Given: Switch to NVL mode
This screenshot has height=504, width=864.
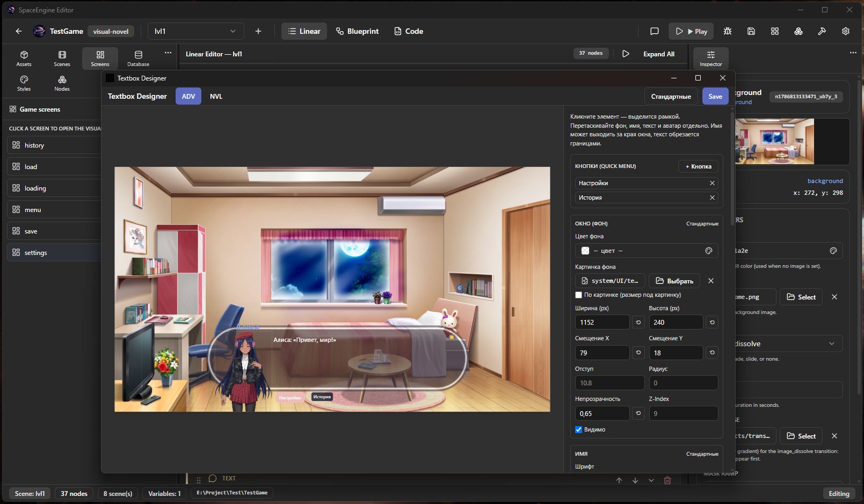Looking at the screenshot, I should pyautogui.click(x=216, y=96).
